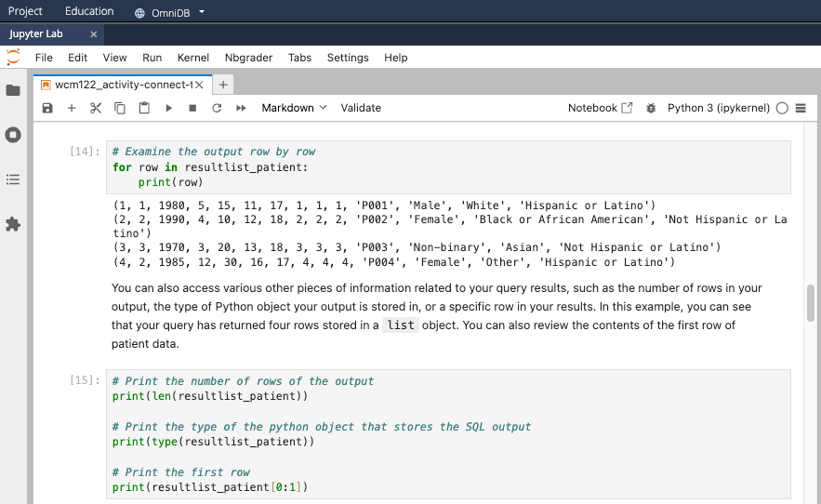821x504 pixels.
Task: Expand the OmniDB dropdown menu
Action: 170,12
